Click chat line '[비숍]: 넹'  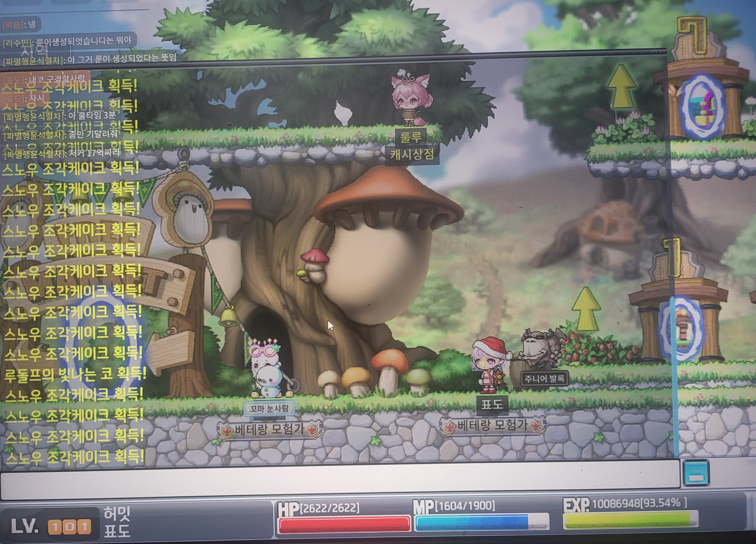point(19,24)
